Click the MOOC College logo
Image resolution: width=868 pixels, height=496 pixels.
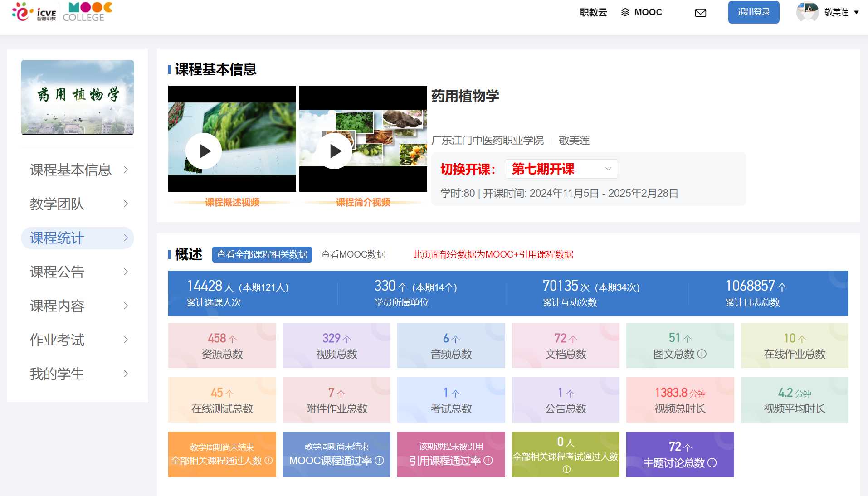point(88,12)
